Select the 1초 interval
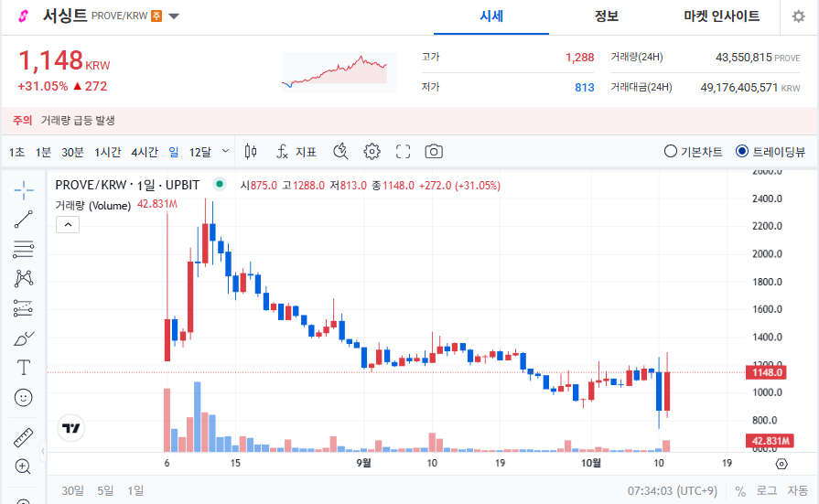The width and height of the screenshot is (819, 504). (x=16, y=152)
